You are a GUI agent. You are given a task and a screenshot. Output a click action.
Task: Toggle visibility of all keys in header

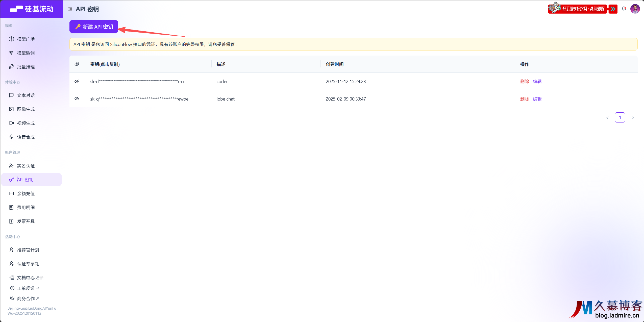[x=77, y=64]
